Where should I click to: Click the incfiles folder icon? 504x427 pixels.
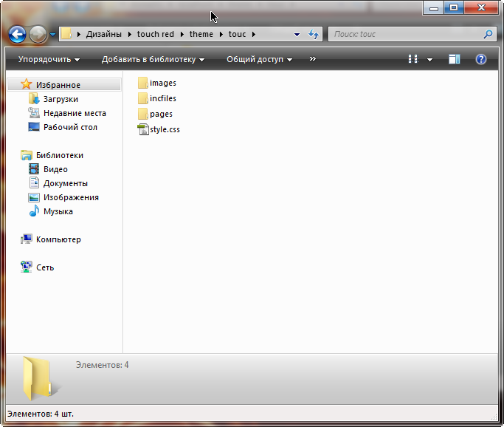coord(142,98)
